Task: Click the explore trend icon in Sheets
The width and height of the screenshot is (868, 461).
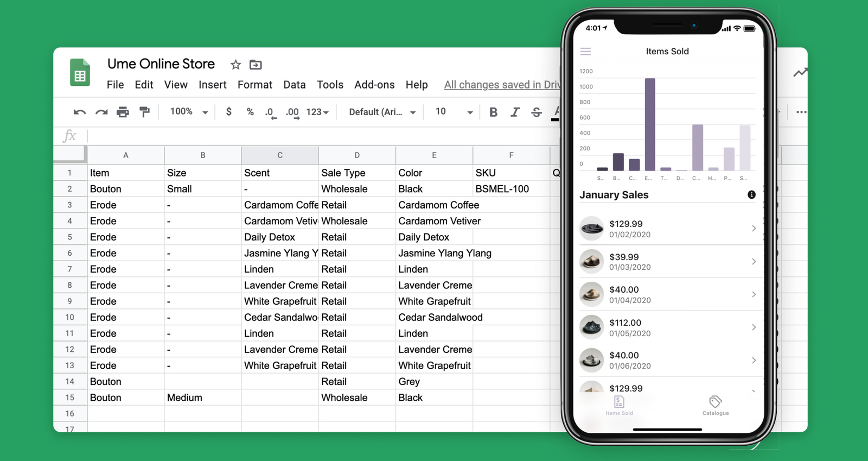Action: pos(800,72)
